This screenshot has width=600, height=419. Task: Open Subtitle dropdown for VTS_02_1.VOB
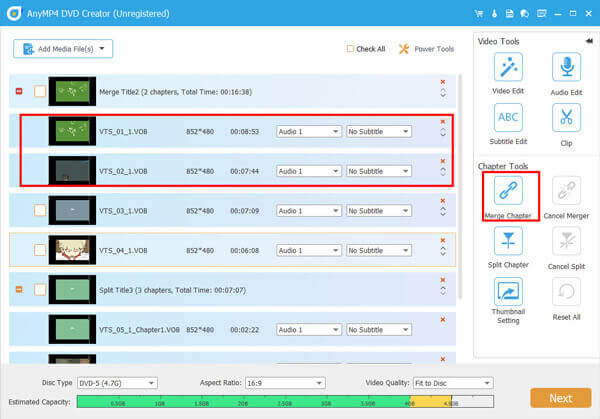click(379, 171)
